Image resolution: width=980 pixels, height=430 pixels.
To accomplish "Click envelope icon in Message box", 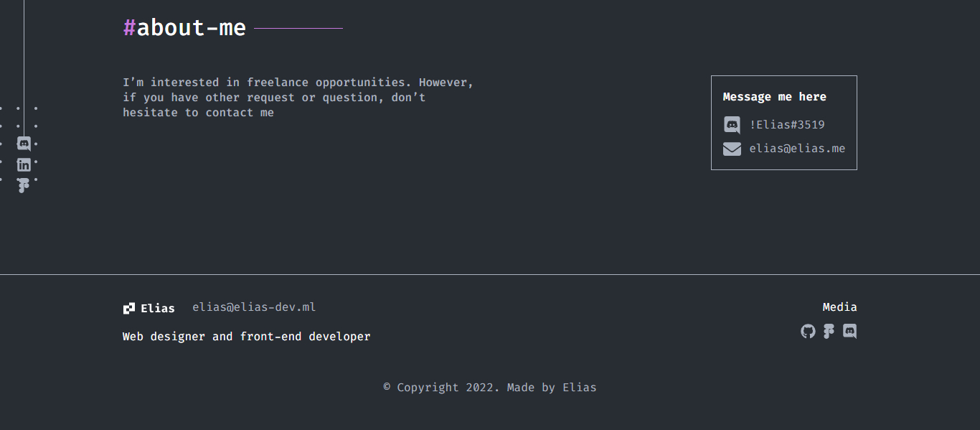I will coord(732,149).
